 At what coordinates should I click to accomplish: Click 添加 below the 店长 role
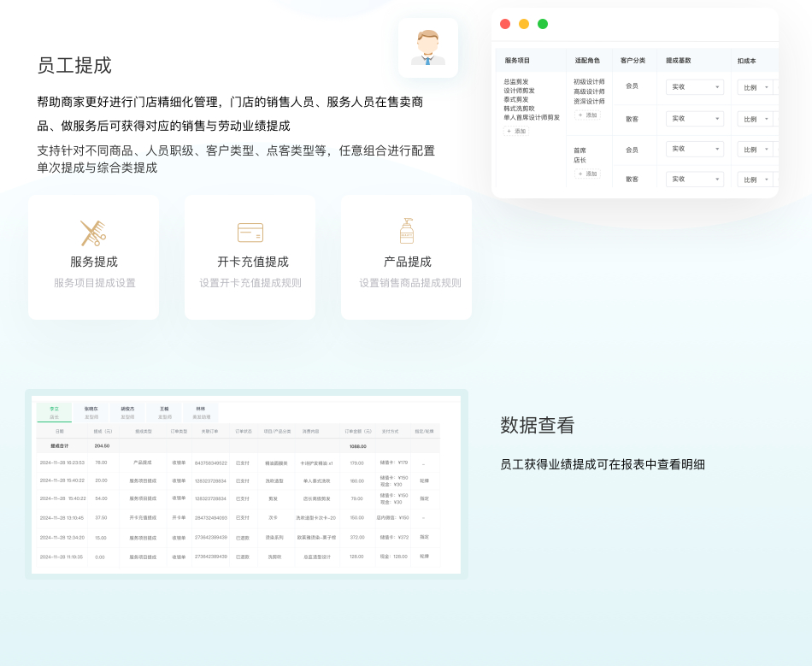pos(587,174)
